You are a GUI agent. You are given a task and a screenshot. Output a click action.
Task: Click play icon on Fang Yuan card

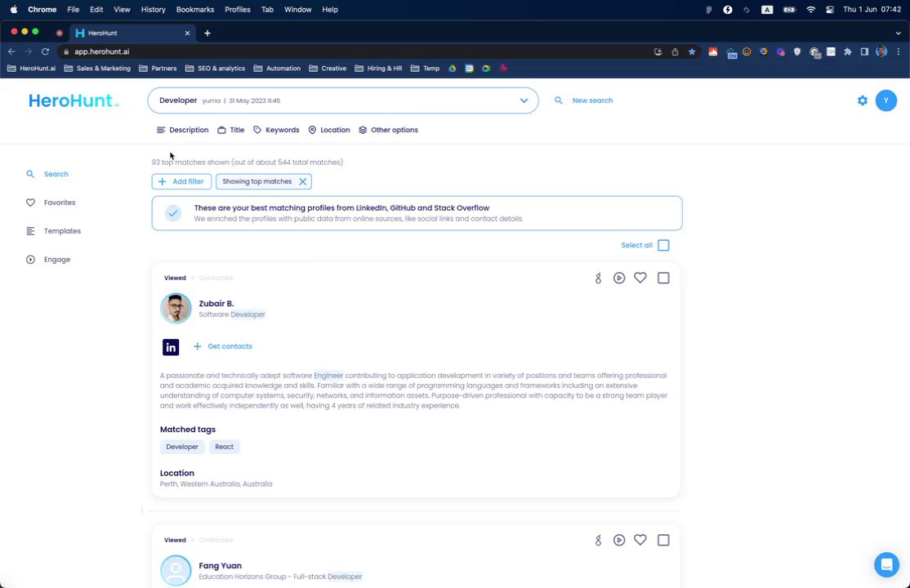click(x=619, y=541)
